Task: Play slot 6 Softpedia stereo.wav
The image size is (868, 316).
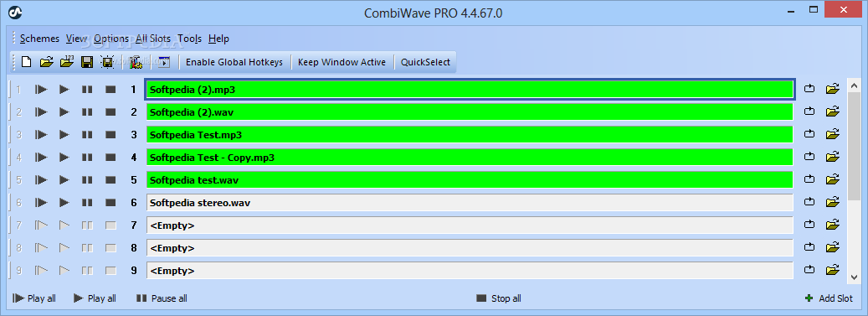Action: [x=64, y=203]
